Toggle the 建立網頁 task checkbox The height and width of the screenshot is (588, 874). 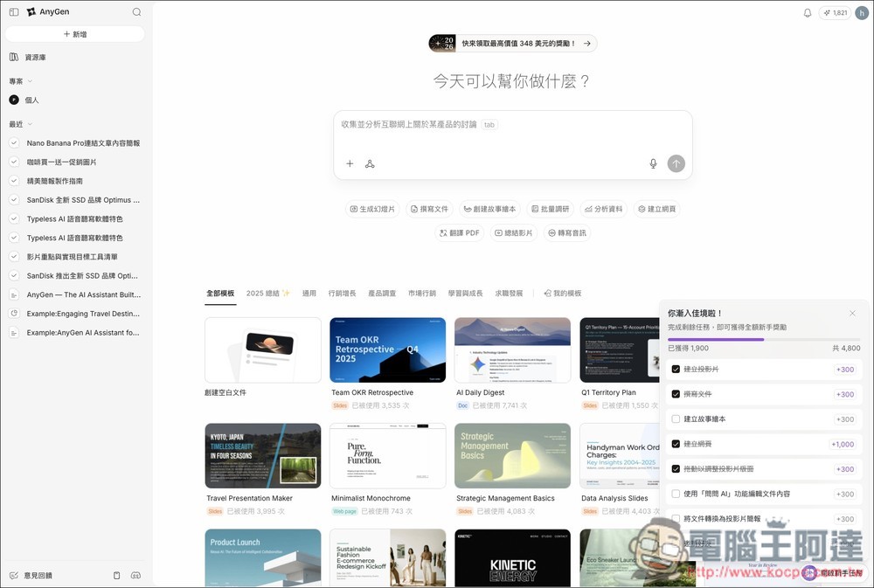(x=676, y=444)
